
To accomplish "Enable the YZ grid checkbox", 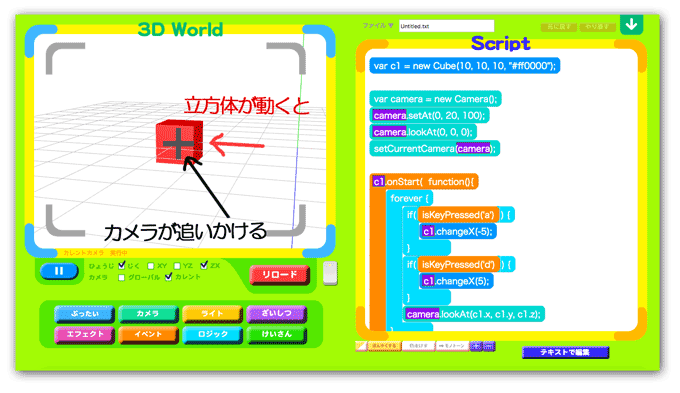I will 177,266.
